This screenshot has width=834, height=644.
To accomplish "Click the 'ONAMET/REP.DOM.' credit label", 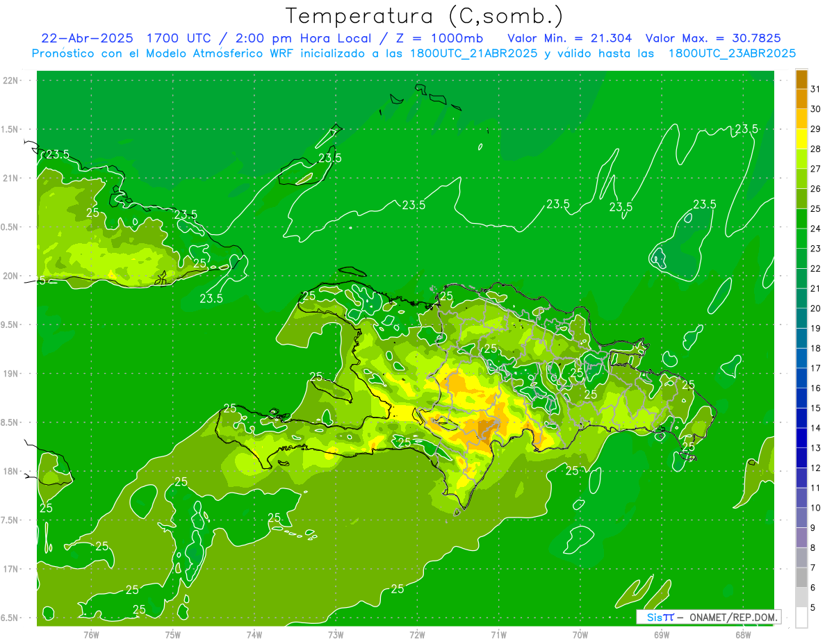I will point(733,617).
